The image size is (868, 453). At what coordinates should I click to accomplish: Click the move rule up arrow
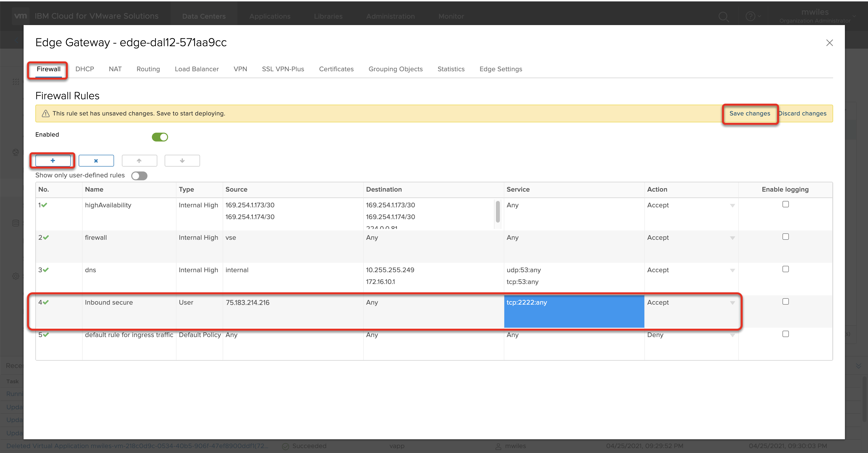pos(139,161)
